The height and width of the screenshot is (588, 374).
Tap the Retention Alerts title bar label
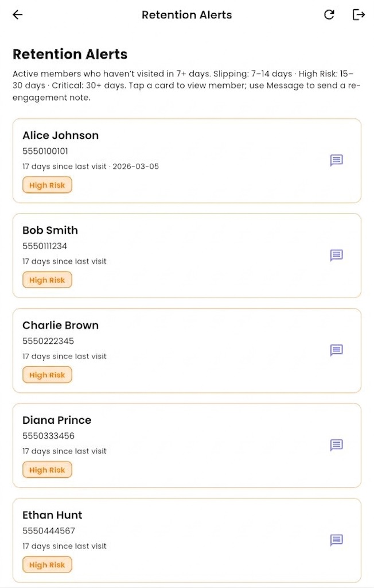pyautogui.click(x=187, y=14)
